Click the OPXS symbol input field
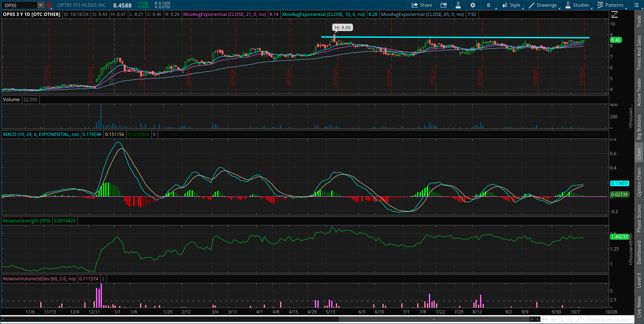 19,5
